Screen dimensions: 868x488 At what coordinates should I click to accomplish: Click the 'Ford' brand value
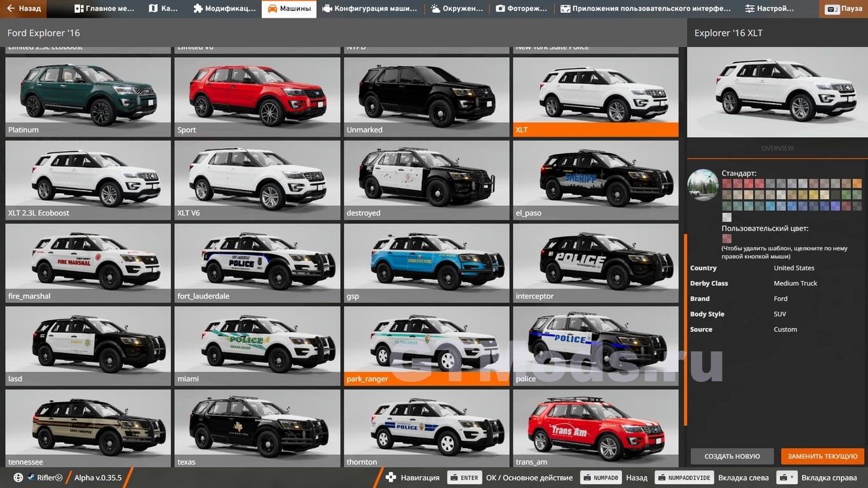(781, 299)
